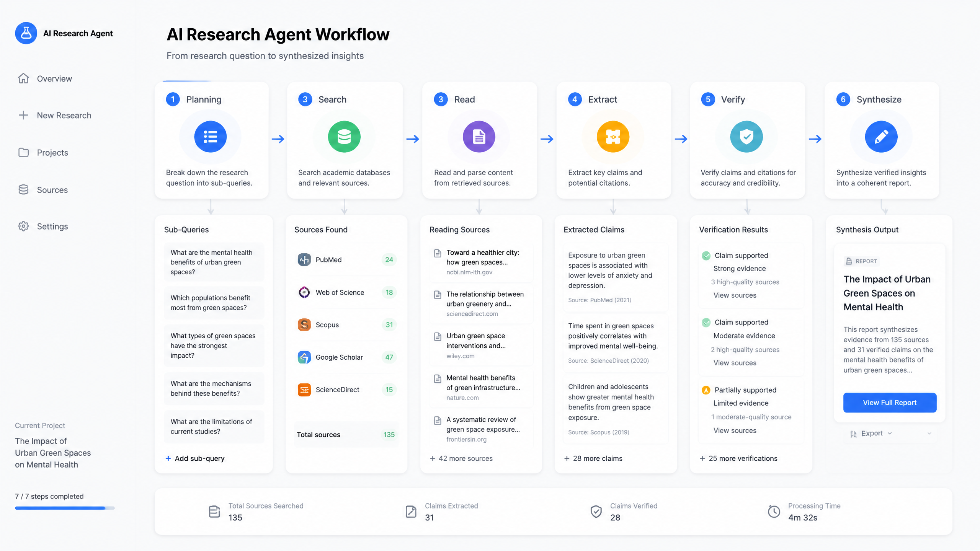Click the Total sources 135 row
Screen dimensions: 980x551
coord(346,435)
